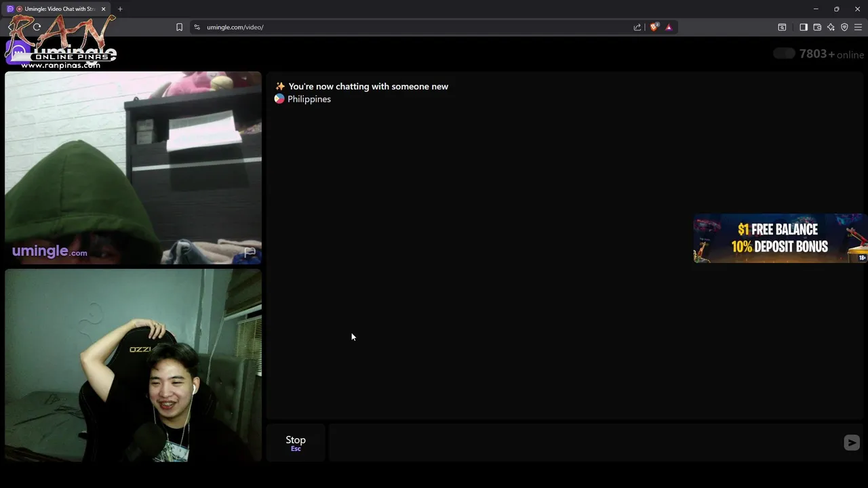The image size is (868, 488).
Task: Share this page via share icon
Action: 637,27
